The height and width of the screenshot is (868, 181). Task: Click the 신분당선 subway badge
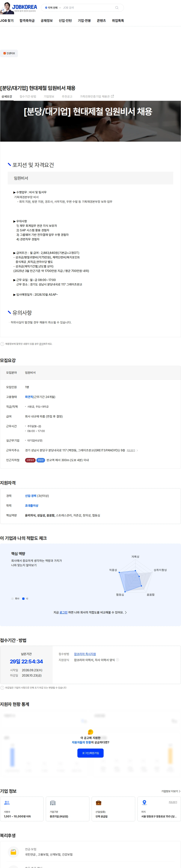(x=30, y=460)
